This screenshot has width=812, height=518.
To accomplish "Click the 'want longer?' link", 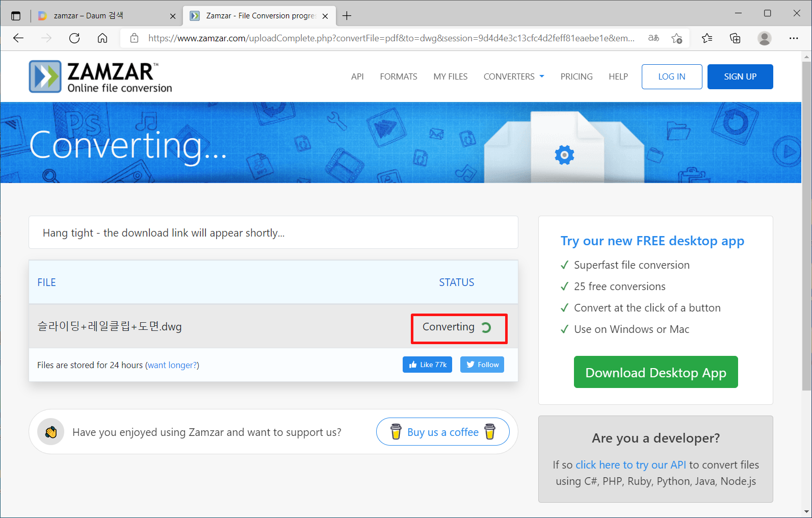I will (x=172, y=365).
